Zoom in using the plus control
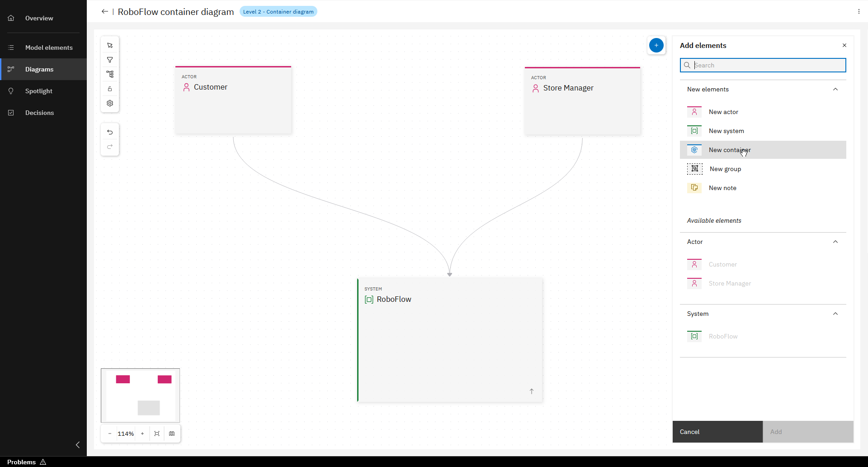 (142, 434)
